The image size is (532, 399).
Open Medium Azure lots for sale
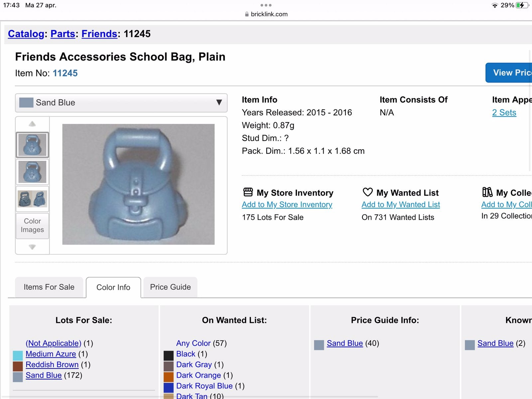(x=51, y=354)
